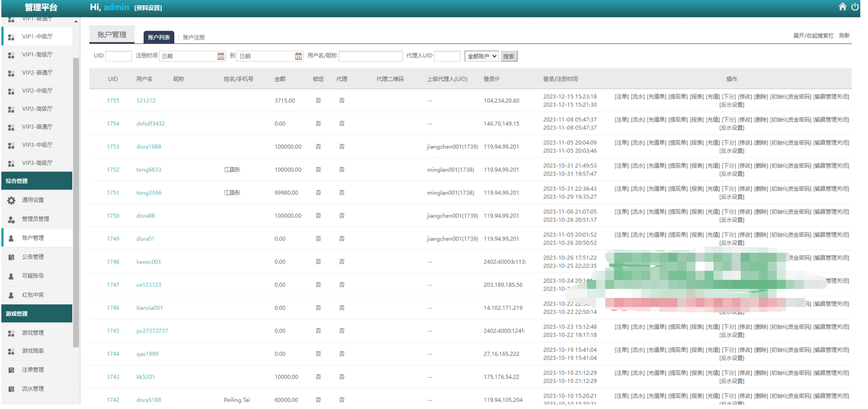Click the 可疑账号 person icon
This screenshot has height=409, width=868.
(11, 276)
